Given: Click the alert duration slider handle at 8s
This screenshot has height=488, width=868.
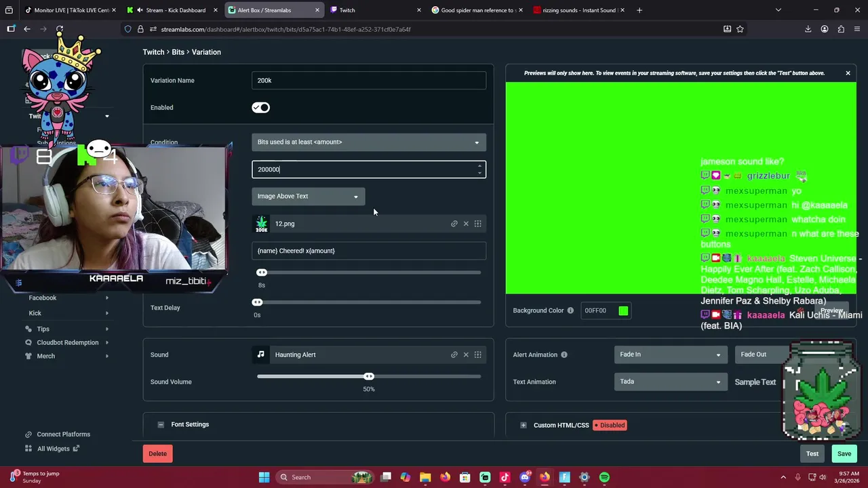Looking at the screenshot, I should click(262, 272).
